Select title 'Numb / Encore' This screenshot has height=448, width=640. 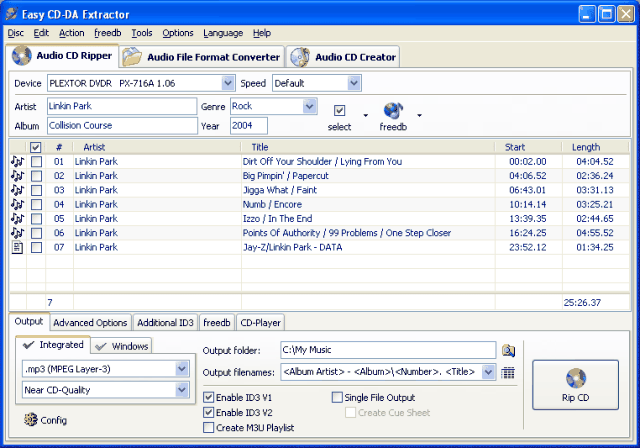click(272, 204)
